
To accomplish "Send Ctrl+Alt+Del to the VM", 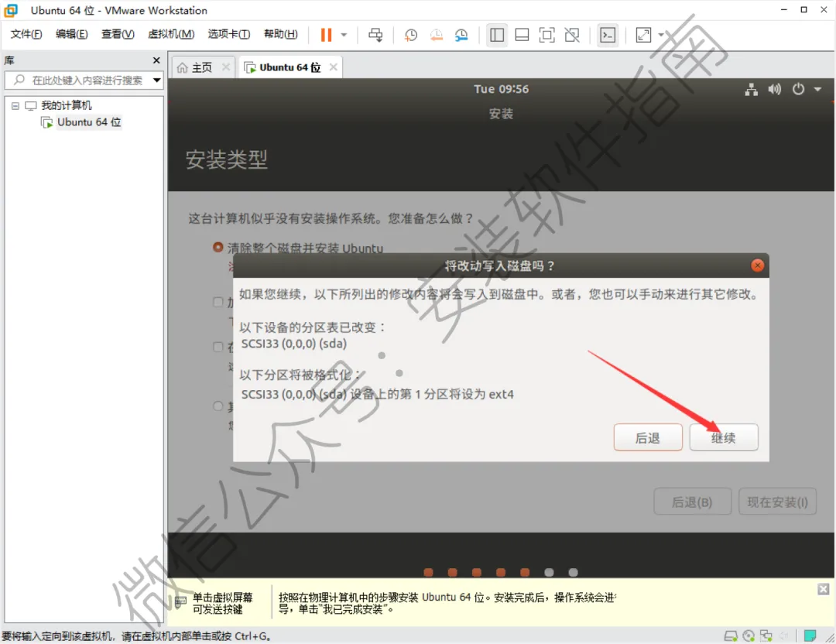I will coord(375,35).
